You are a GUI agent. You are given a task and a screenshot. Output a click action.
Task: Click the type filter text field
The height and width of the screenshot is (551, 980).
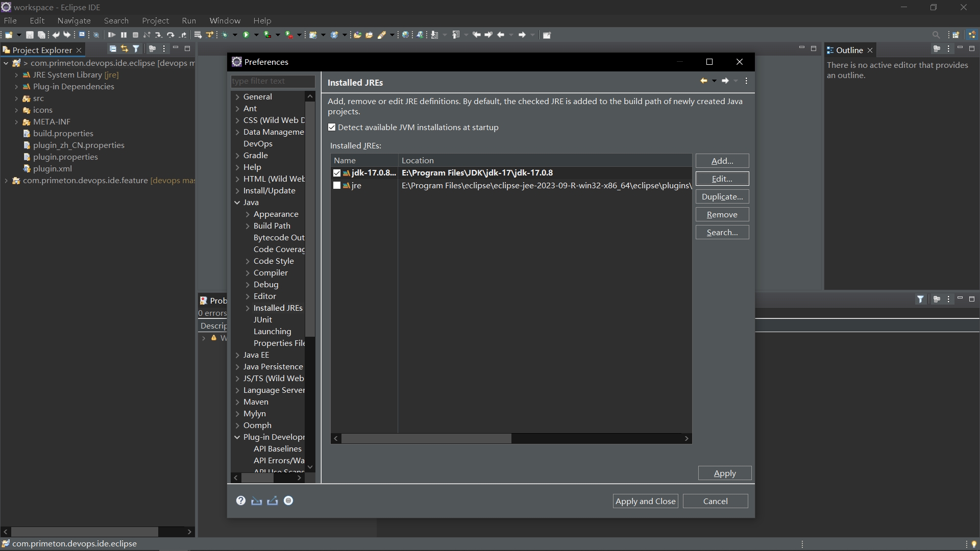272,81
